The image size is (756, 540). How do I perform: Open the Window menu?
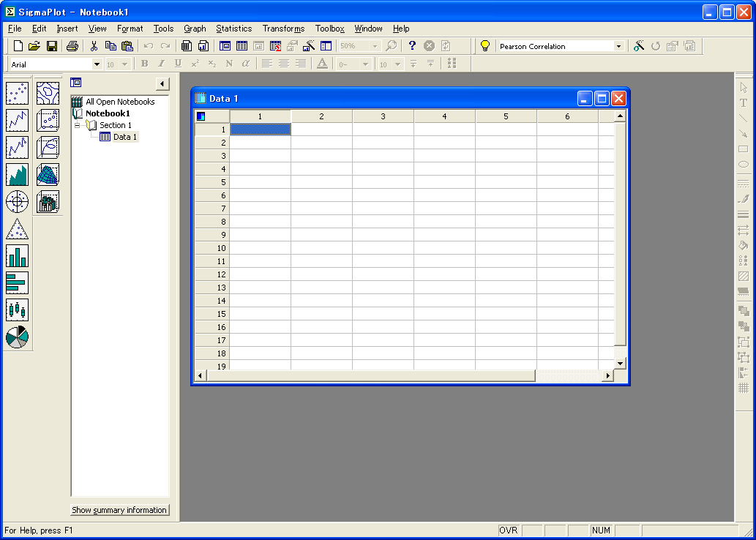point(368,29)
